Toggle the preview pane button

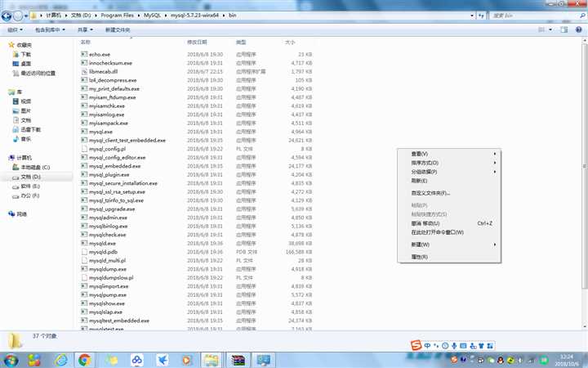click(x=564, y=29)
